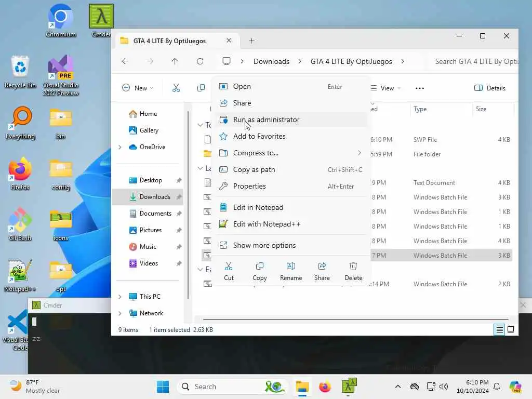Launch Git Bash desktop shortcut
Screen dimensions: 532x399
(20, 224)
